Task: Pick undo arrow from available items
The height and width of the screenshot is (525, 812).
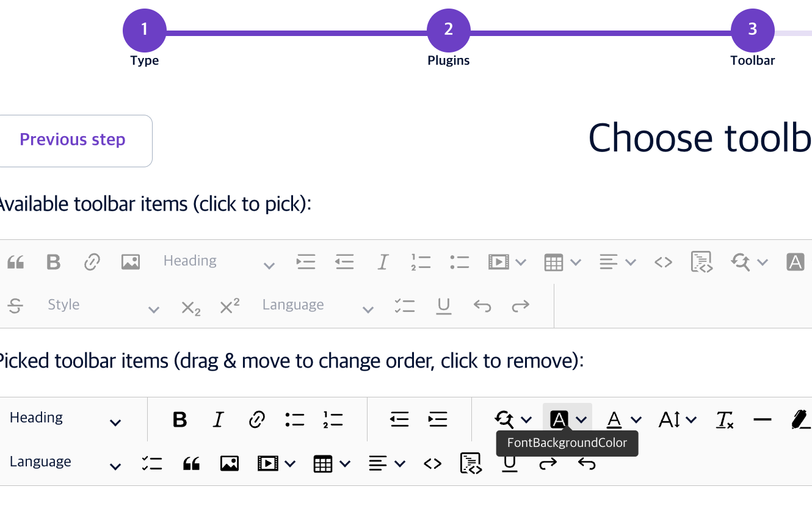Action: (x=482, y=306)
